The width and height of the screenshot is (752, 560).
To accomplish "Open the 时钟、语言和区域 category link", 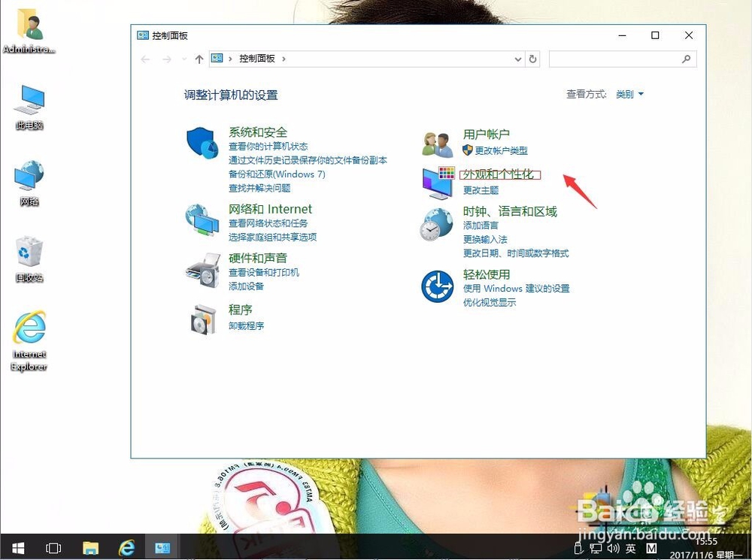I will [x=510, y=211].
